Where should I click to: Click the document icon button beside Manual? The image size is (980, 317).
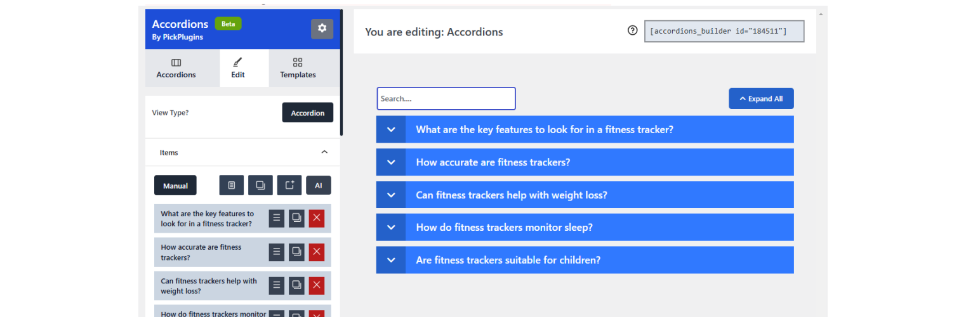point(232,185)
